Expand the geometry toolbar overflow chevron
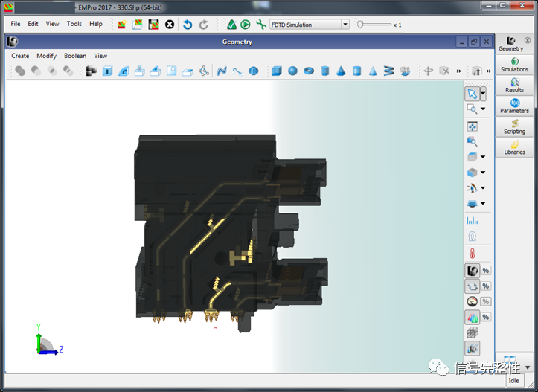This screenshot has width=538, height=392. click(x=458, y=71)
